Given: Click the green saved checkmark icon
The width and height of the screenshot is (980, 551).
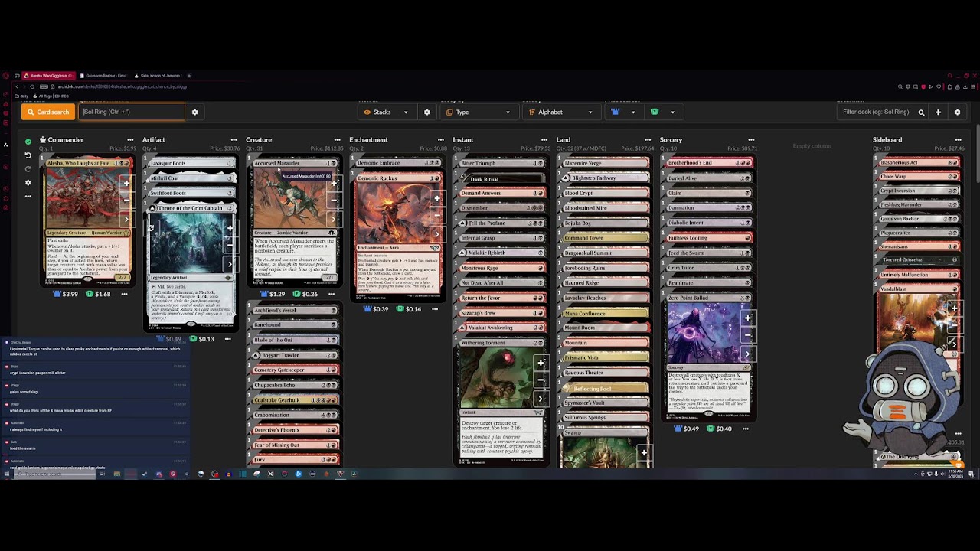Looking at the screenshot, I should click(28, 142).
